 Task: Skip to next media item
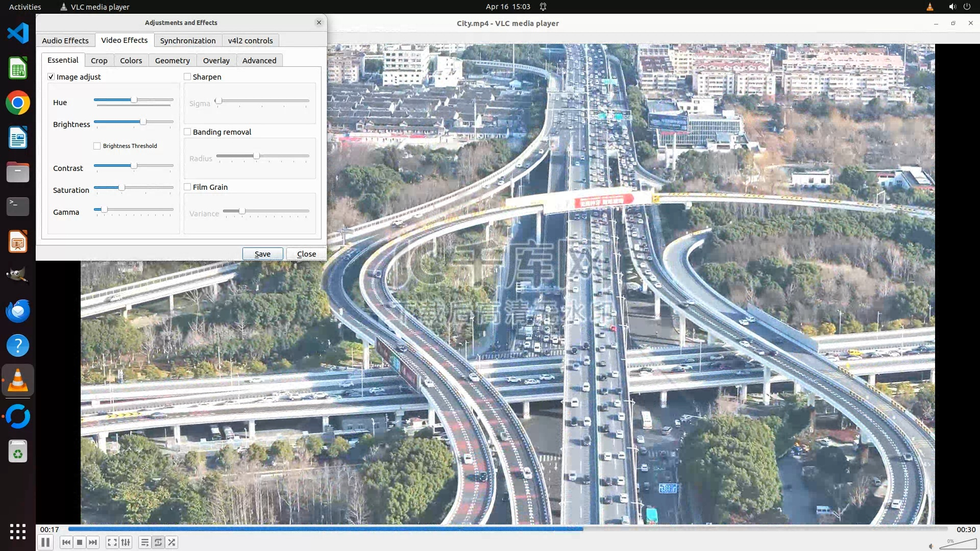(x=93, y=542)
